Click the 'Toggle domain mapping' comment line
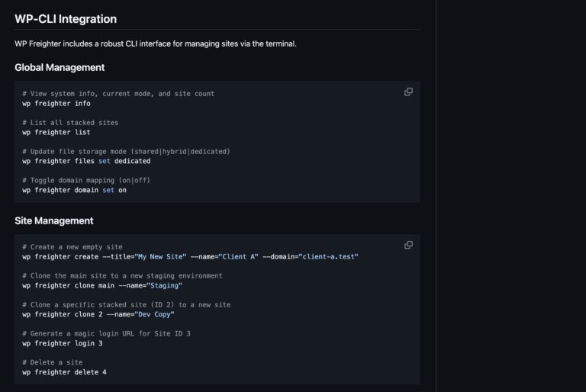 [85, 180]
